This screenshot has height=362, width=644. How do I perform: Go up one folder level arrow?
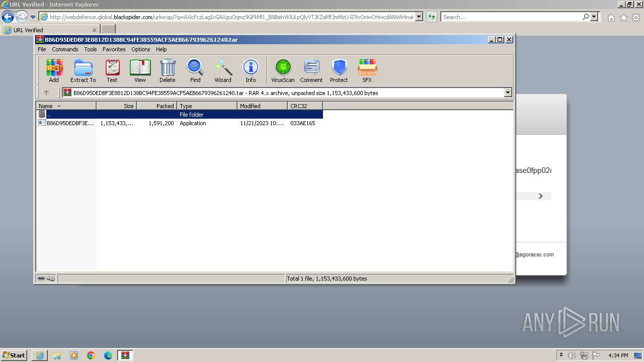(46, 93)
